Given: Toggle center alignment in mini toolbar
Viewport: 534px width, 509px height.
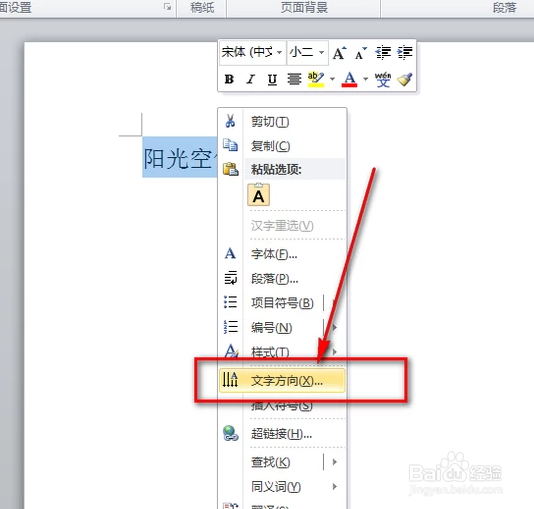Looking at the screenshot, I should [294, 79].
